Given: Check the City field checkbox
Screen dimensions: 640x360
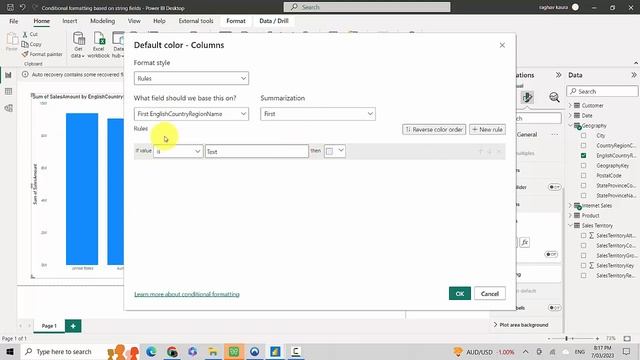Looking at the screenshot, I should pos(584,136).
